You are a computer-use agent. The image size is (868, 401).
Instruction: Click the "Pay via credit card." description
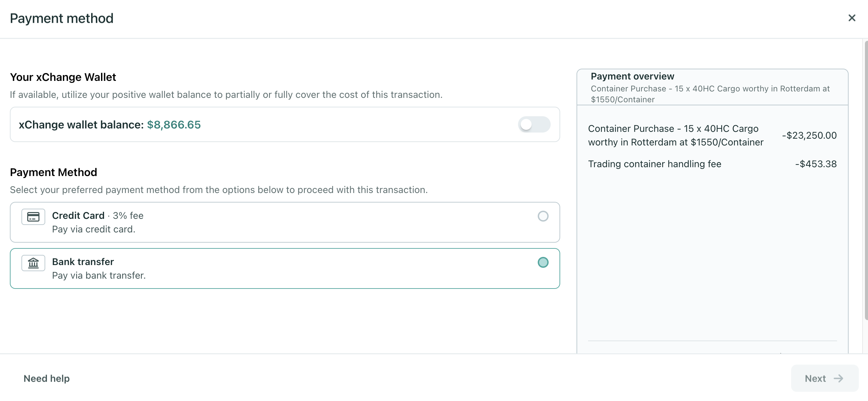coord(94,229)
